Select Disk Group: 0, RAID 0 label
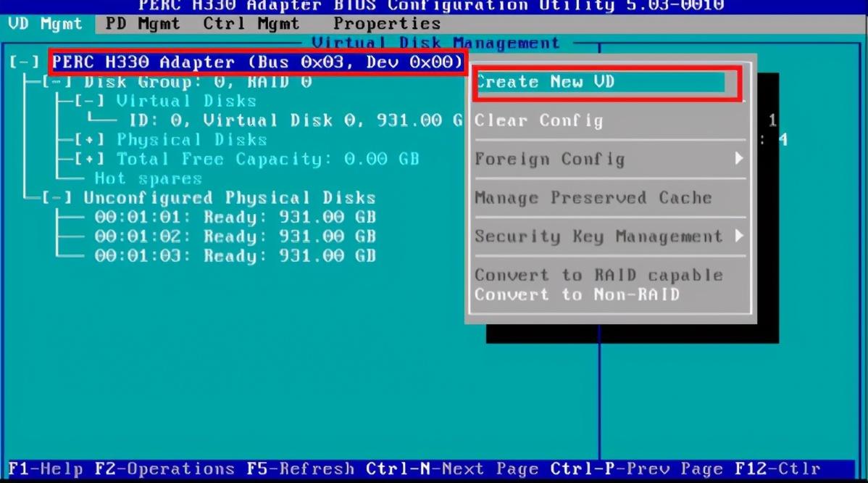 tap(198, 82)
